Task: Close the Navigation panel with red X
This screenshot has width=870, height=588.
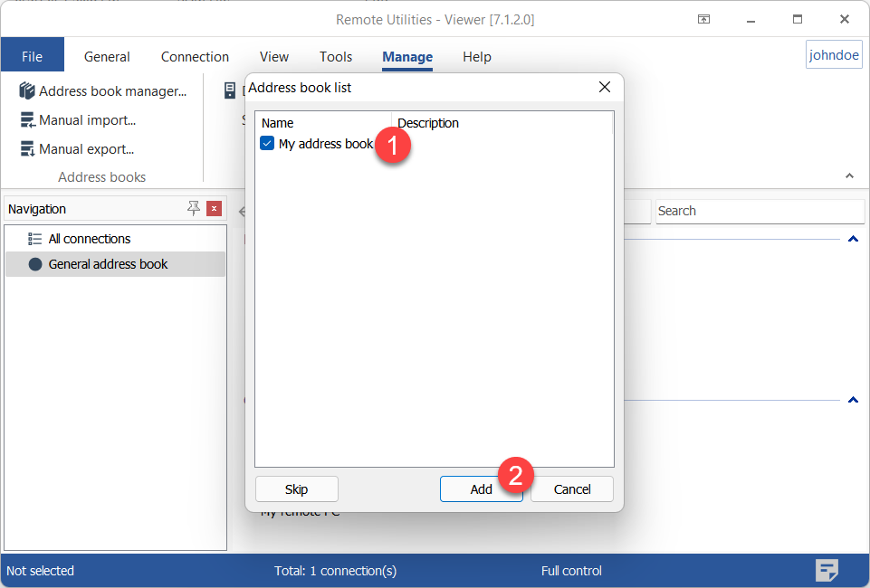Action: (214, 209)
